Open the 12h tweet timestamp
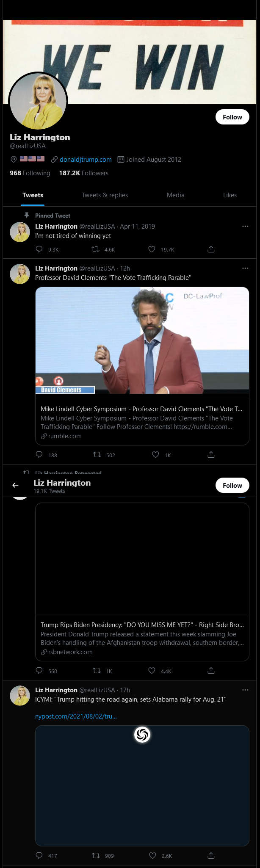 [125, 268]
